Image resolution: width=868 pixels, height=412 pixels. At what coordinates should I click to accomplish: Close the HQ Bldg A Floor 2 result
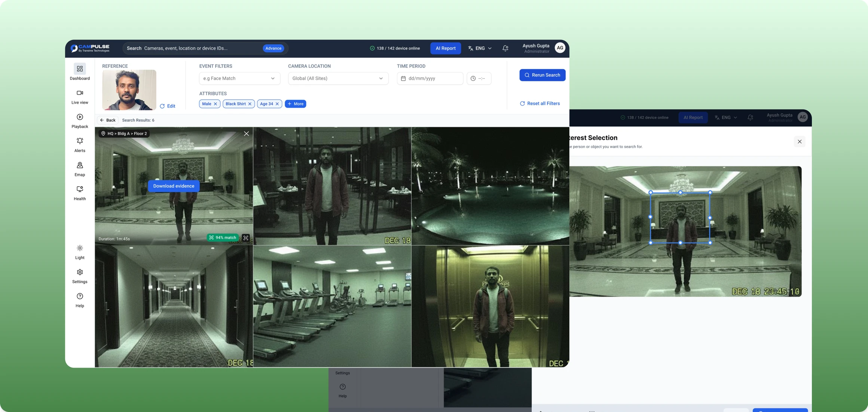click(246, 134)
